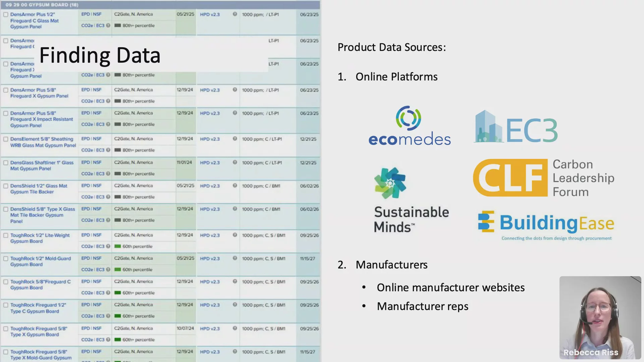Click CO2e EC3 info icon in ToughRock Lite-Weight row
Screen dimensions: 644x362
108,246
